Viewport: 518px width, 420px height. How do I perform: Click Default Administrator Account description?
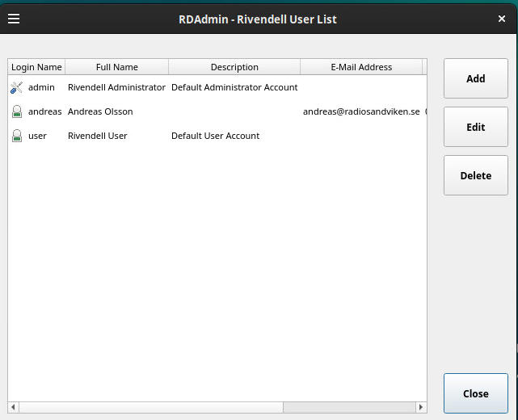(x=234, y=87)
